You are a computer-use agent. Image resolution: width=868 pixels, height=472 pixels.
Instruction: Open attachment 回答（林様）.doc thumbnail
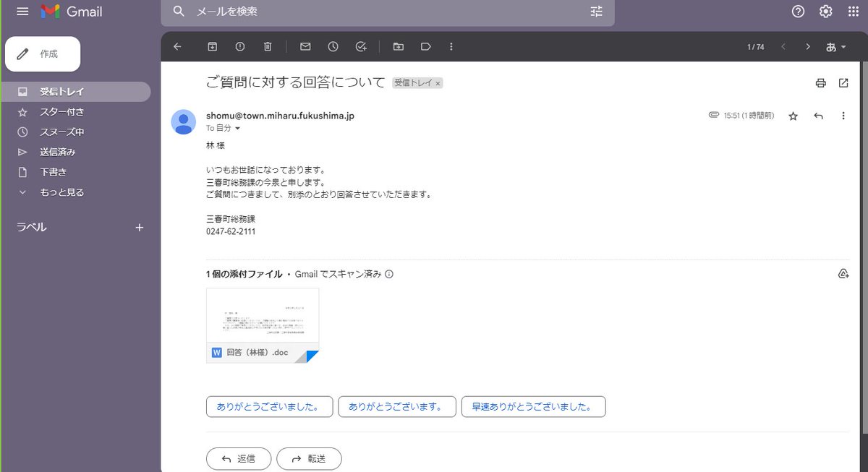(x=263, y=325)
